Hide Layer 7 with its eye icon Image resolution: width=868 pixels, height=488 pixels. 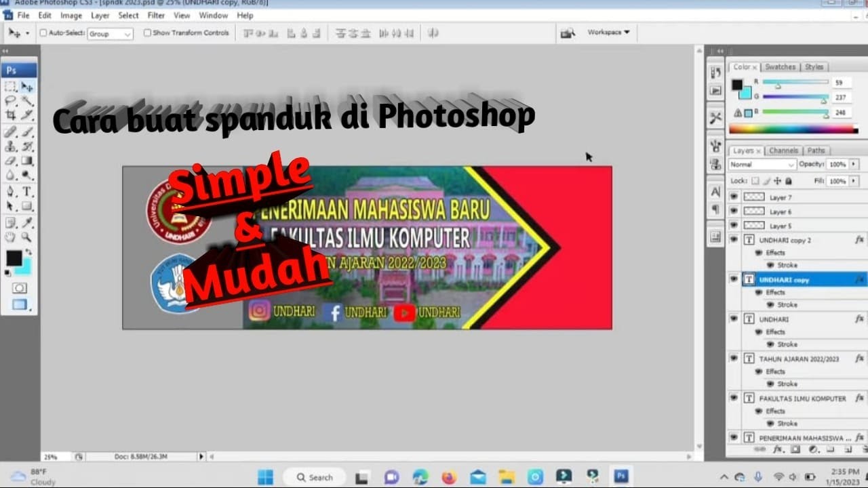733,197
